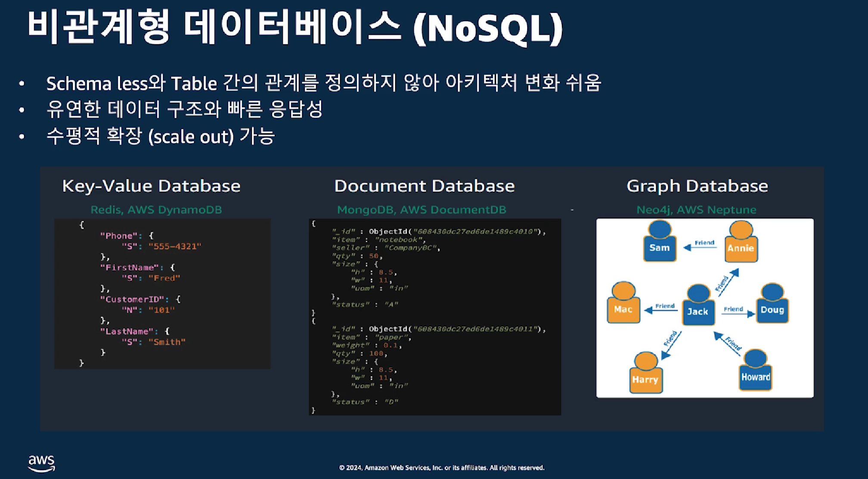Click the AWS logo in the corner

tap(42, 464)
